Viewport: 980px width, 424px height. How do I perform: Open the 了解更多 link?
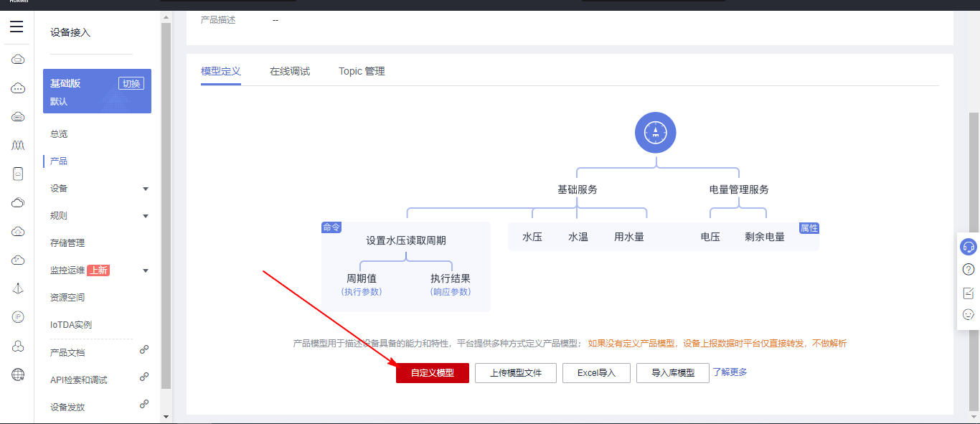coord(730,372)
